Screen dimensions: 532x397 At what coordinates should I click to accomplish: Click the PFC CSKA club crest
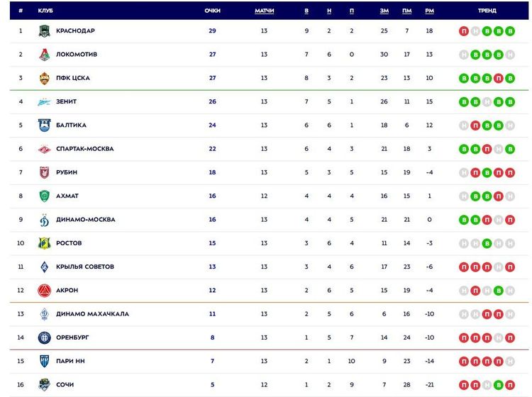(x=44, y=78)
